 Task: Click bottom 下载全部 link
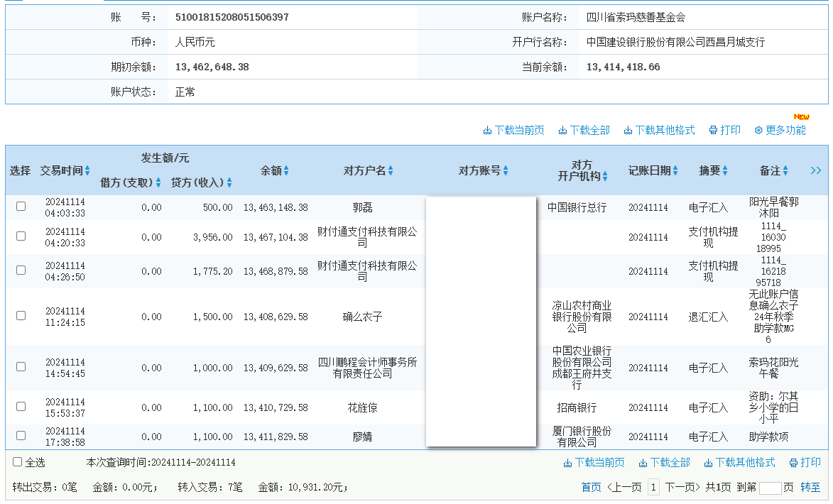click(x=664, y=463)
